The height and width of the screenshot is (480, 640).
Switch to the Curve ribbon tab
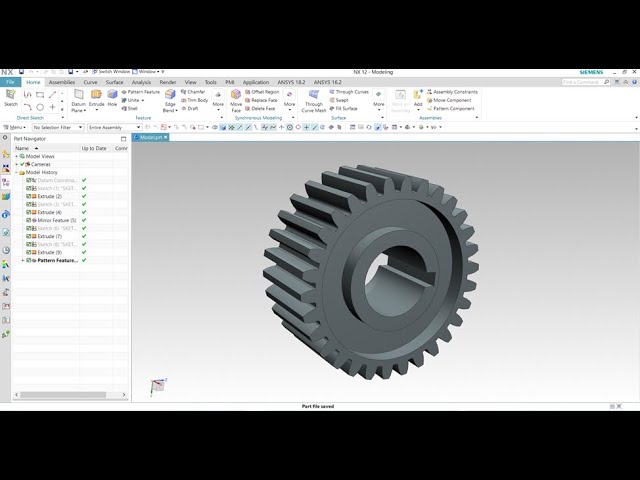pyautogui.click(x=90, y=82)
